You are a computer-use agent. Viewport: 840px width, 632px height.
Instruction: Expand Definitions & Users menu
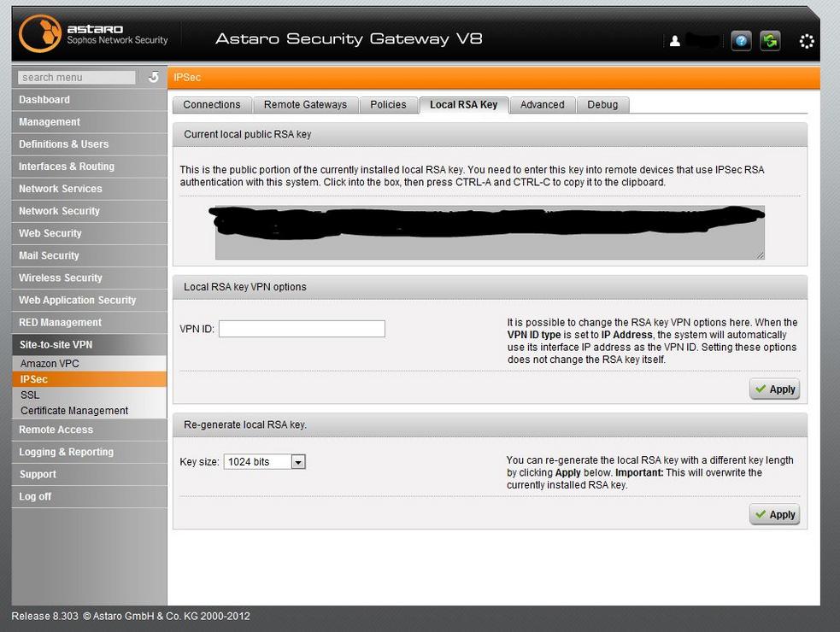click(89, 144)
